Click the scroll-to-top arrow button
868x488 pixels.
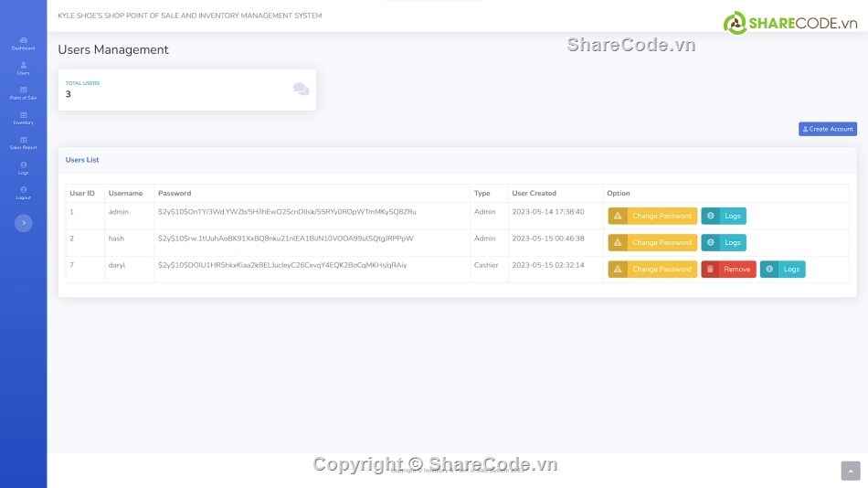tap(850, 470)
